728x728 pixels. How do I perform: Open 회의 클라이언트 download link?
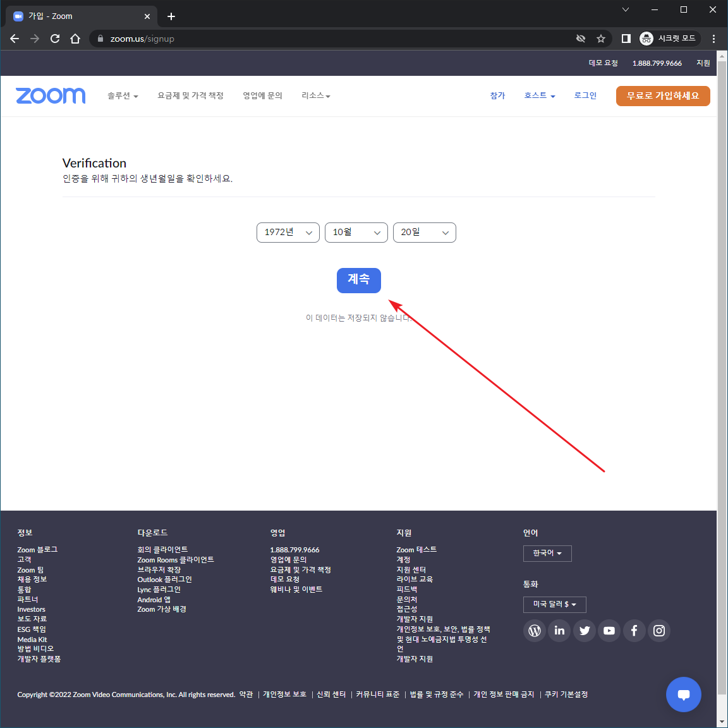click(x=162, y=550)
